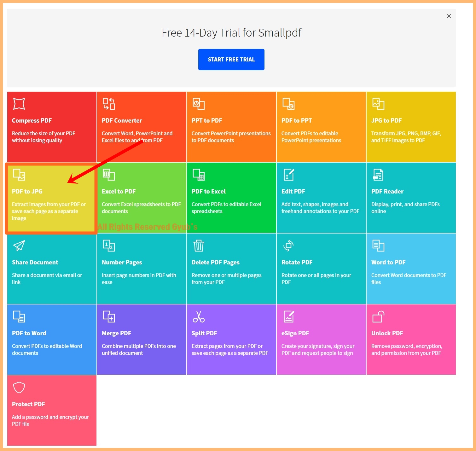
Task: Open Share Document title link
Action: point(35,263)
